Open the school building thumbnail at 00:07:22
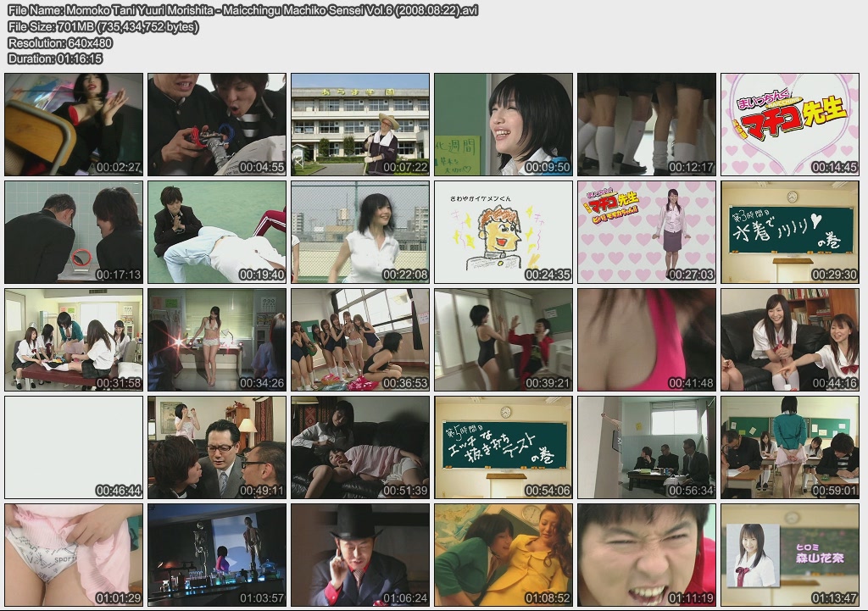868x611 pixels. click(360, 125)
